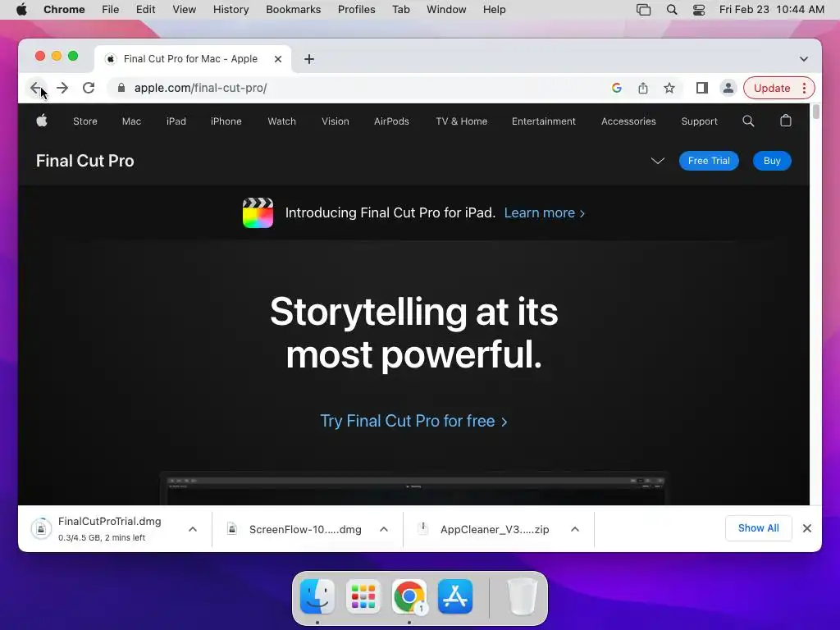This screenshot has height=630, width=840.
Task: Click the Google icon in address bar
Action: tap(617, 88)
